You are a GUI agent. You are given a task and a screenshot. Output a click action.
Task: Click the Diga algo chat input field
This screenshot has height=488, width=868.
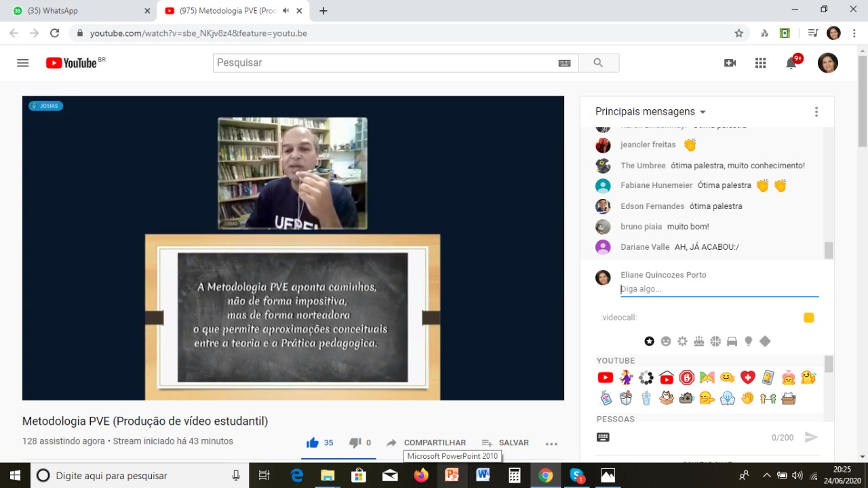719,289
